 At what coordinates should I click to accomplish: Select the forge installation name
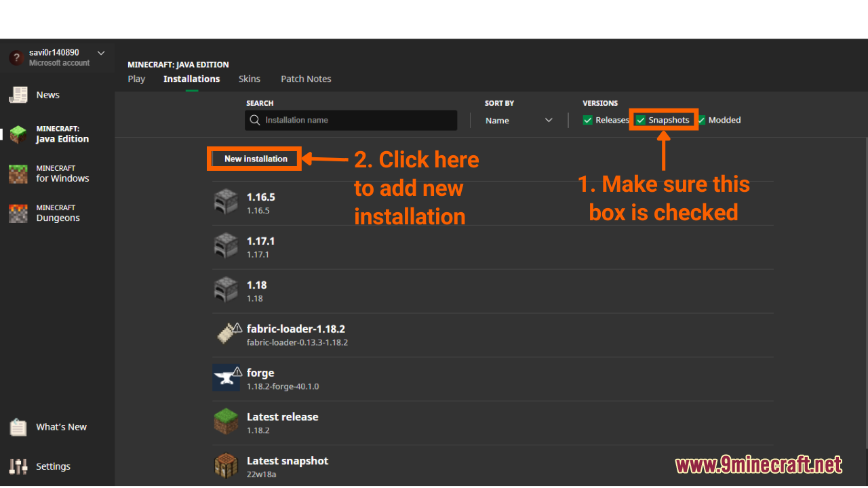tap(260, 373)
